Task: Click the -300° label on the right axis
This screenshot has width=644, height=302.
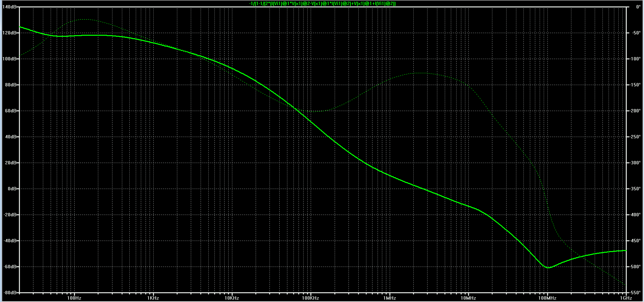Action: pos(635,163)
